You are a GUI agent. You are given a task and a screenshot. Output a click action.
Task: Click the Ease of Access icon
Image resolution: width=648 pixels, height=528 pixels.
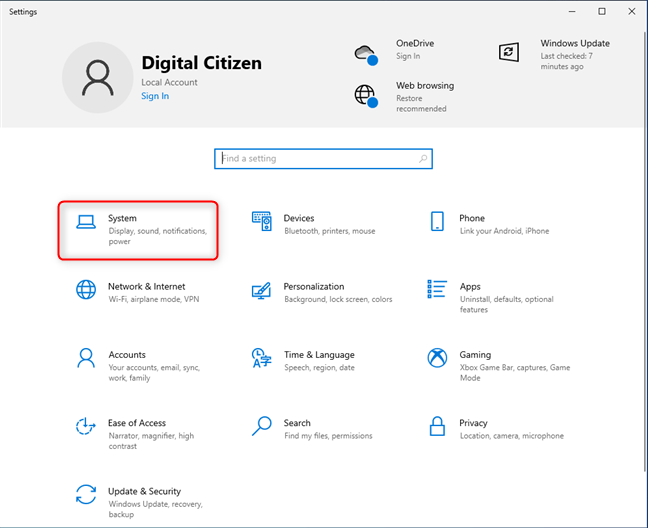(86, 426)
